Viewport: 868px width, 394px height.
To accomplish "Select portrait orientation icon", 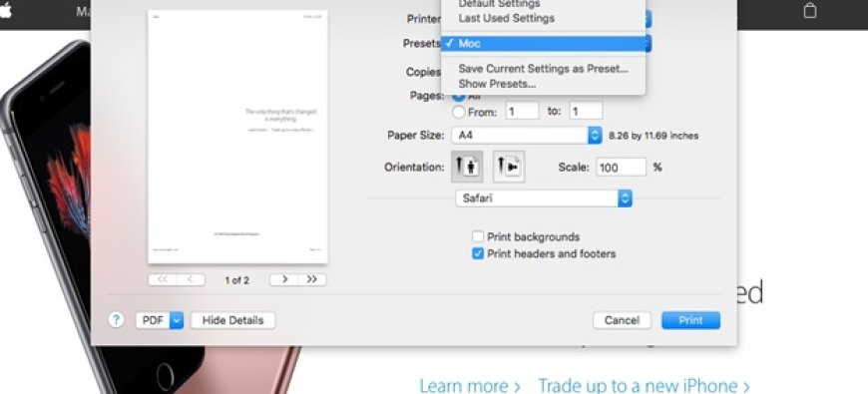I will [467, 167].
